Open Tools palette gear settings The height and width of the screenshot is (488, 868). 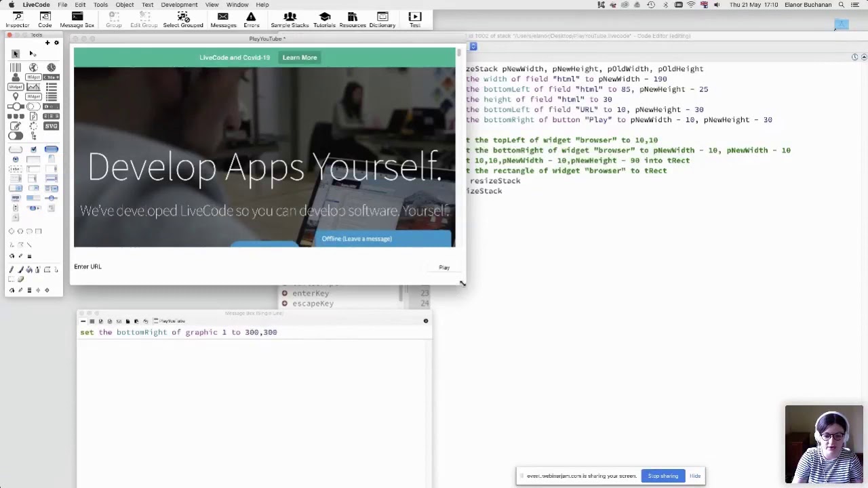56,43
